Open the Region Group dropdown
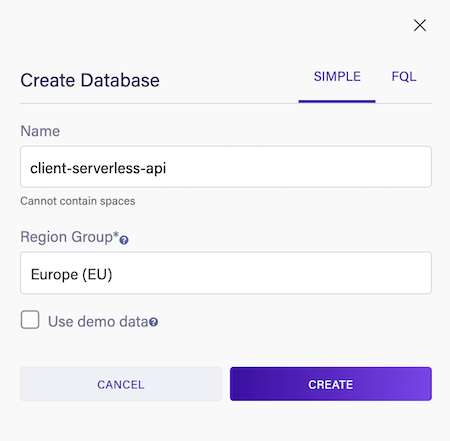Screen dimensions: 450x441 pyautogui.click(x=226, y=273)
